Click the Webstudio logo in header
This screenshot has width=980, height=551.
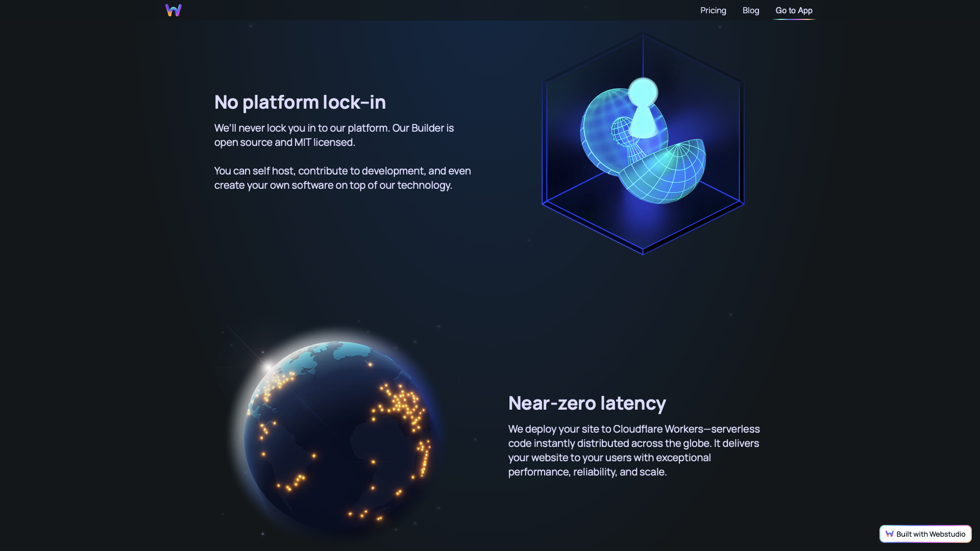coord(174,10)
